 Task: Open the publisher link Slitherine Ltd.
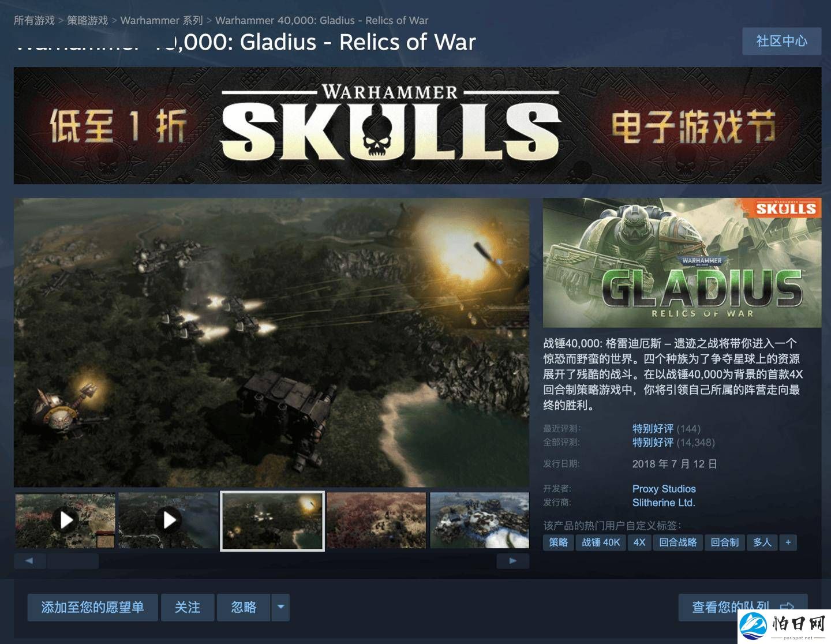[664, 503]
